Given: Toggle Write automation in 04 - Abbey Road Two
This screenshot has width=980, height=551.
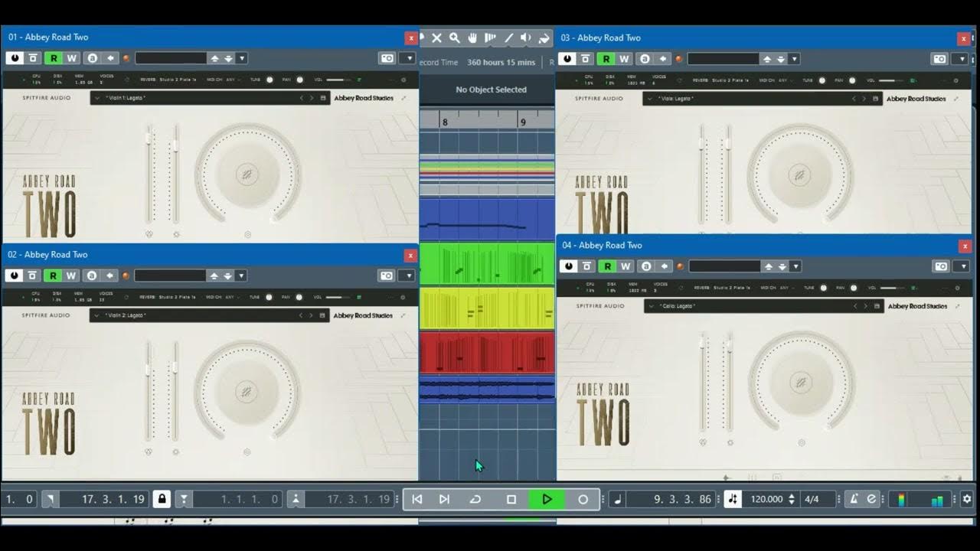Looking at the screenshot, I should (x=626, y=266).
